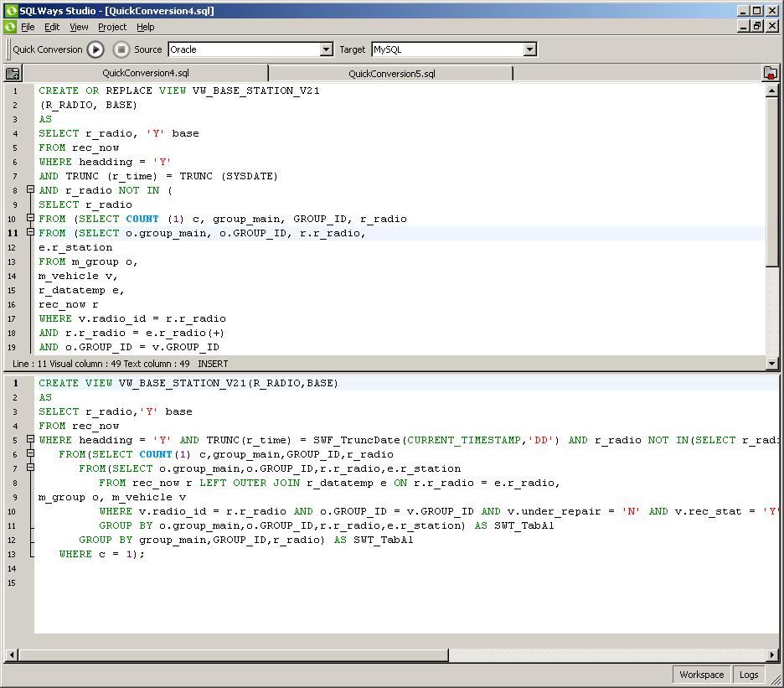Collapse the fold on output line 5
The image size is (784, 688).
30,439
